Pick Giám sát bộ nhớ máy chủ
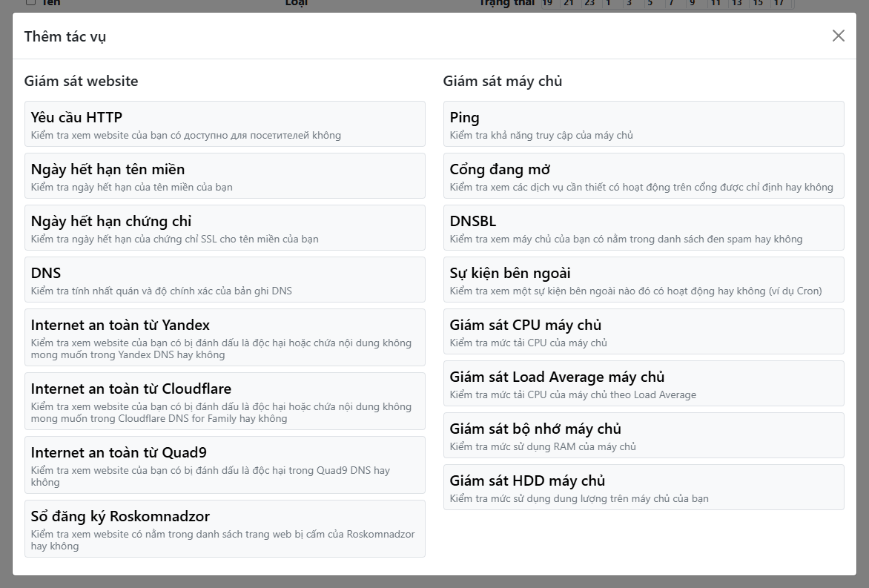 644,436
